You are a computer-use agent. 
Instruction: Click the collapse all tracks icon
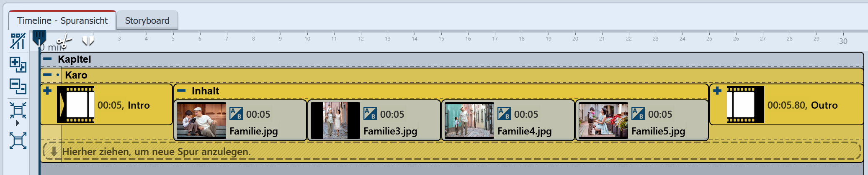point(18,86)
